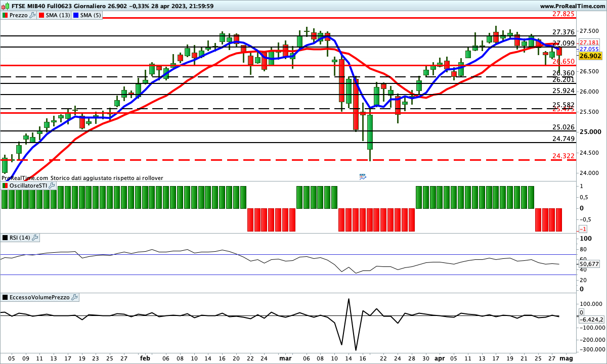Click the 25.026 price level label
607x364 pixels.
[563, 127]
